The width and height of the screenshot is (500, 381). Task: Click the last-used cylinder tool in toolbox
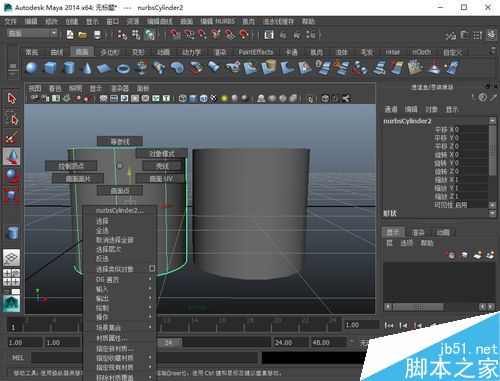coord(13,233)
